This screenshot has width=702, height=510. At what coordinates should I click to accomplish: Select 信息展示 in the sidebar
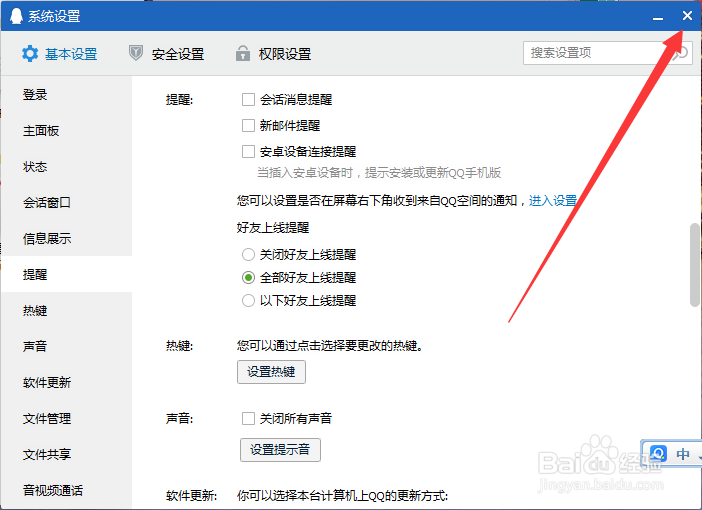pyautogui.click(x=66, y=238)
